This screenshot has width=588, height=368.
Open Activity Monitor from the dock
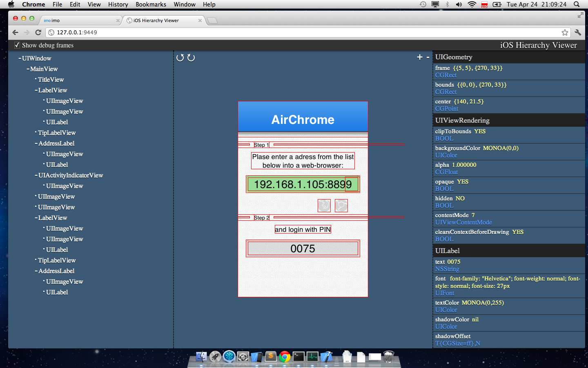point(312,357)
